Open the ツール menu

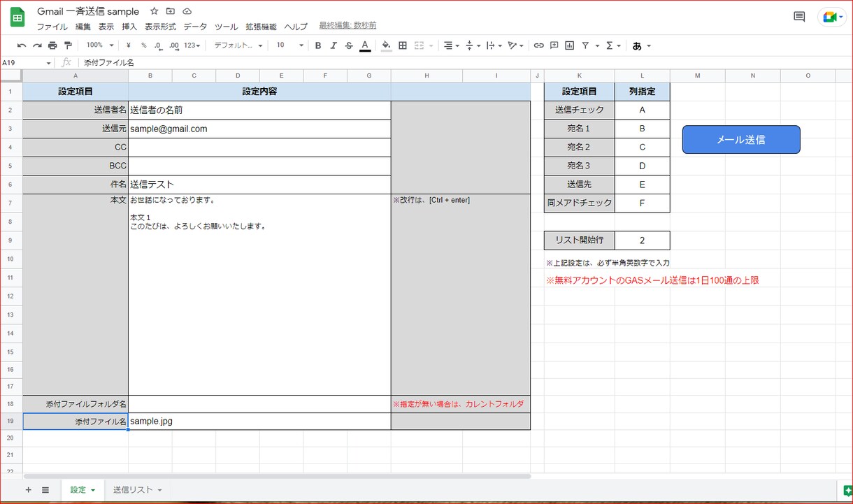[226, 27]
